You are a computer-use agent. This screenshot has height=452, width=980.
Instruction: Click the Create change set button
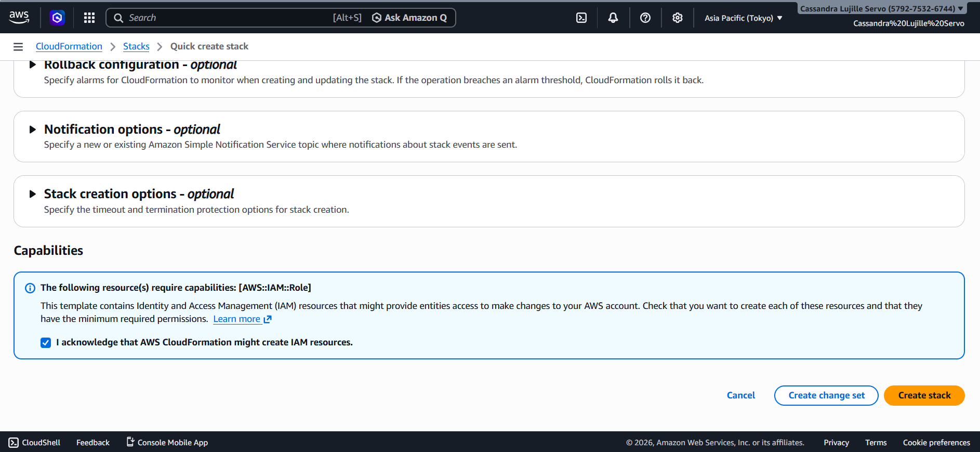coord(826,395)
